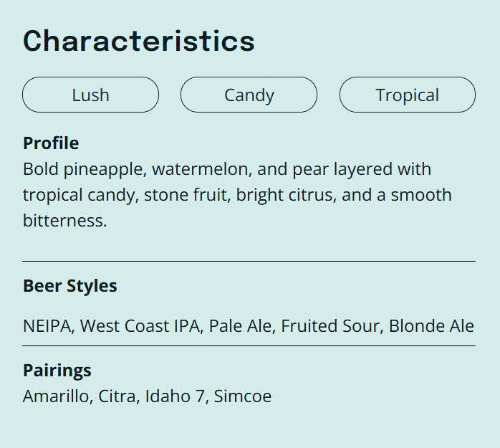The image size is (500, 448).
Task: Open the Amarillo hop pairing
Action: pos(56,396)
